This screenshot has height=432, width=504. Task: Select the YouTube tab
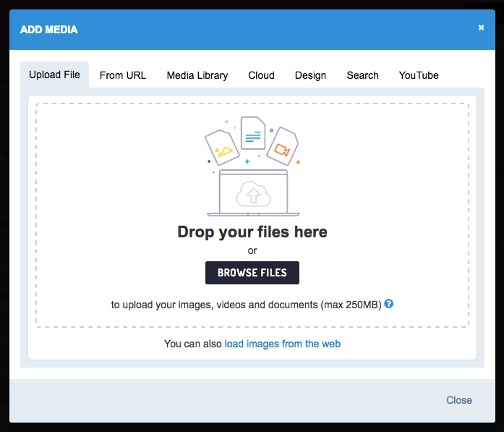pyautogui.click(x=419, y=75)
